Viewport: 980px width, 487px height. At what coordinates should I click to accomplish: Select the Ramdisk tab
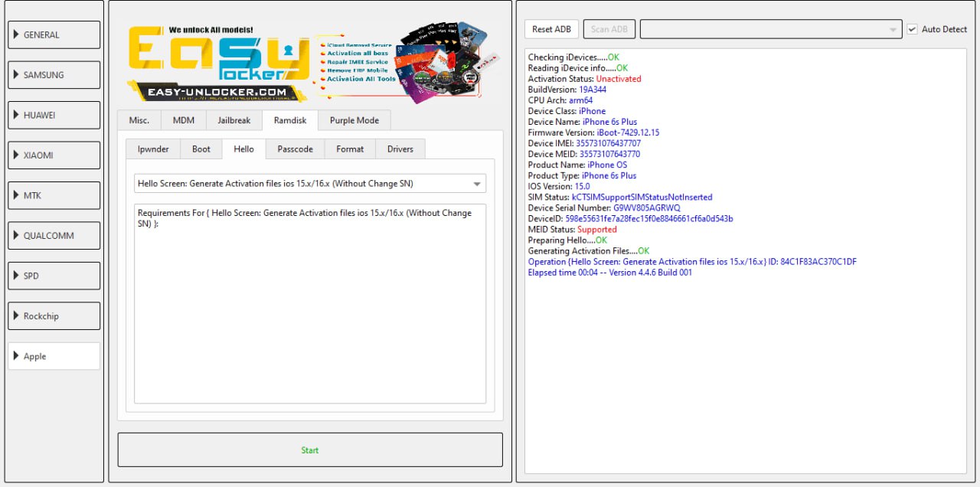(290, 120)
